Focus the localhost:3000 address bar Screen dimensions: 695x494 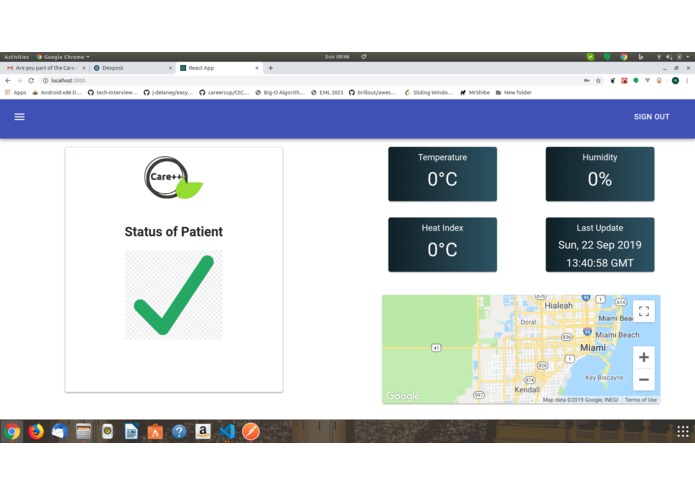tap(310, 81)
